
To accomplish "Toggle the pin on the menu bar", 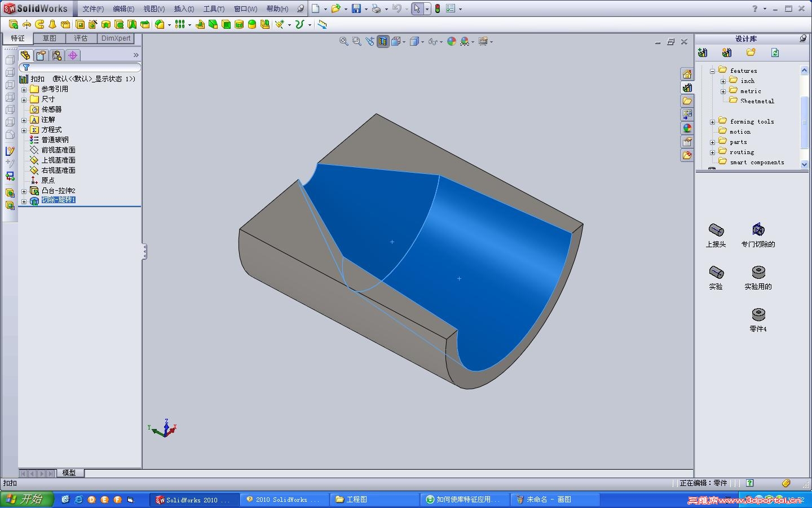I will pos(301,8).
